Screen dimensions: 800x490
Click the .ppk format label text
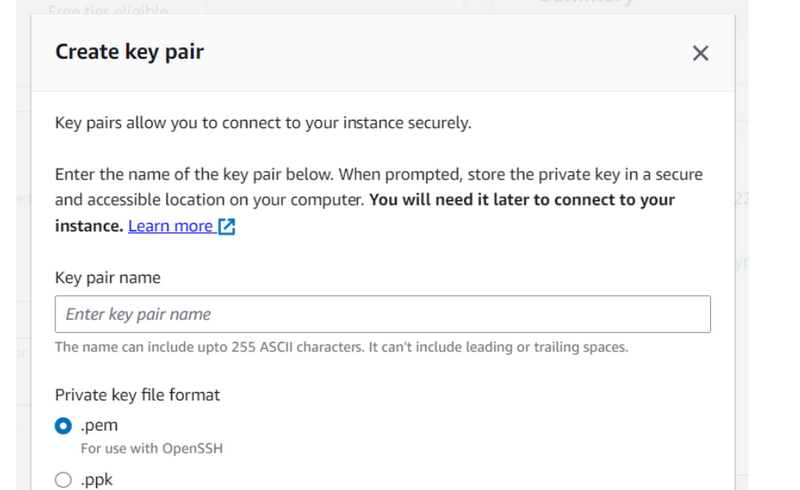[x=97, y=480]
